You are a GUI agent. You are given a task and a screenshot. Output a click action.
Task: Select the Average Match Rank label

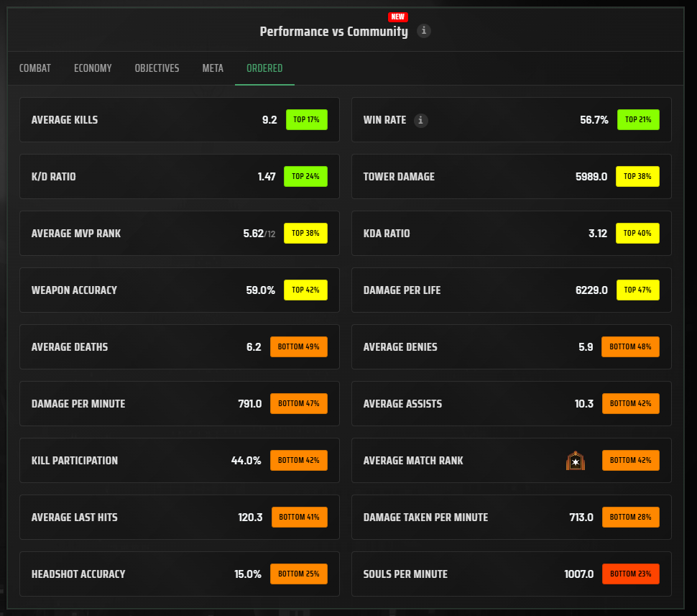[x=413, y=460]
